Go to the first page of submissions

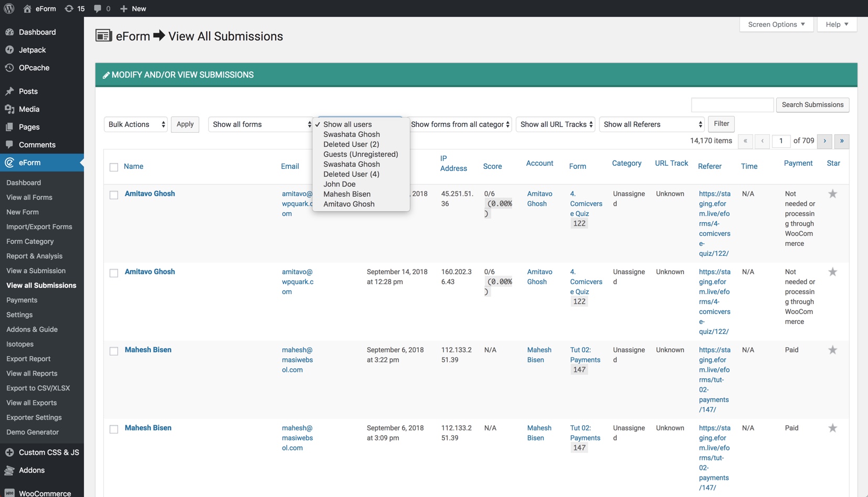(745, 141)
